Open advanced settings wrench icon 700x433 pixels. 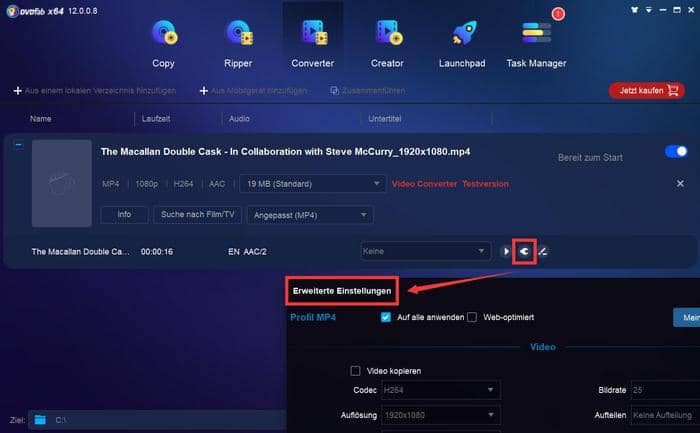[524, 252]
